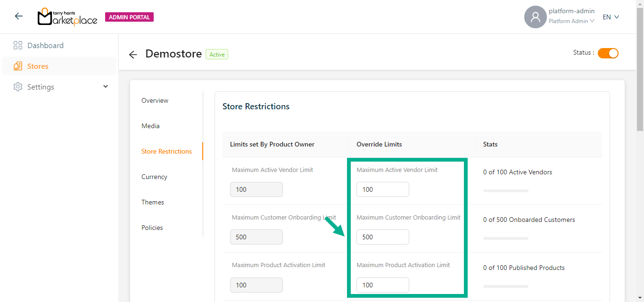The image size is (644, 302).
Task: Go back using arrow beside Demostore
Action: click(x=133, y=55)
